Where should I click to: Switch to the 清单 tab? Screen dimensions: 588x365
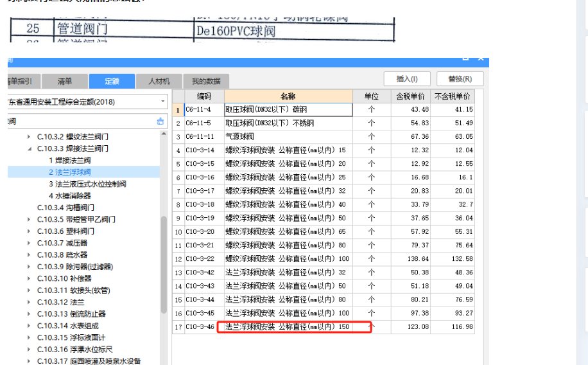64,81
